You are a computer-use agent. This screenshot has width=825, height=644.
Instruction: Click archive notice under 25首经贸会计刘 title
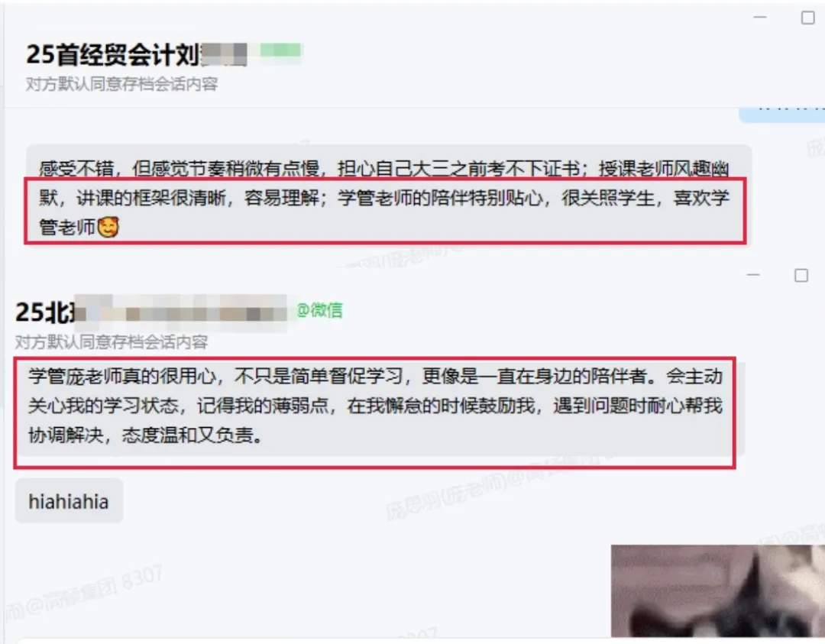(121, 84)
